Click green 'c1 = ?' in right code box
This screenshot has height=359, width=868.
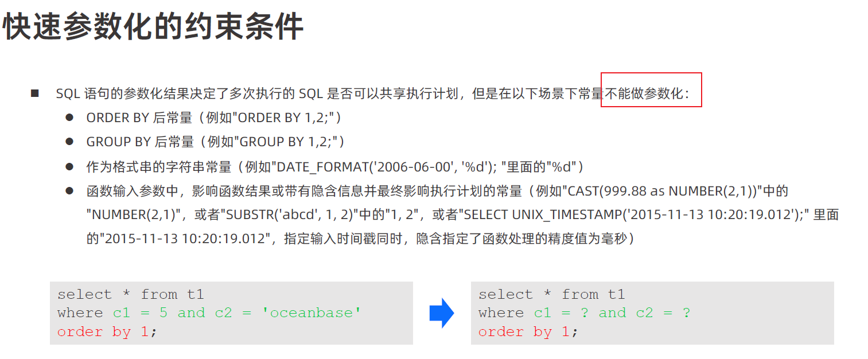tap(562, 313)
